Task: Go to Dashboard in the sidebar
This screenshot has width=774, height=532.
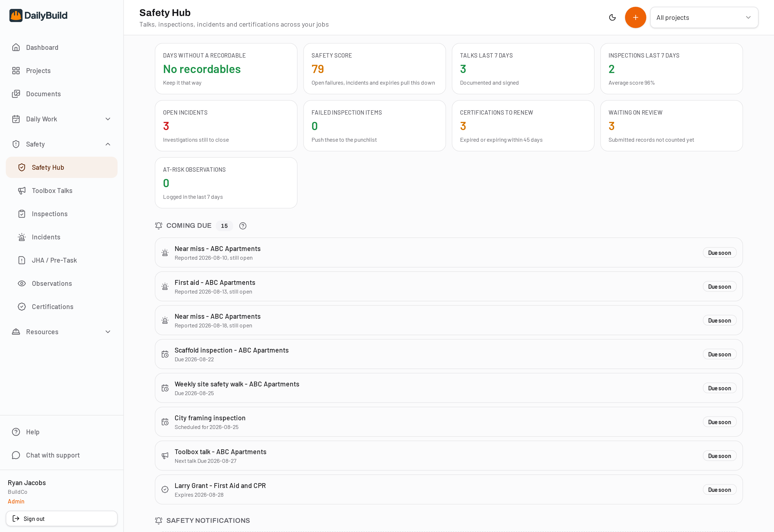Action: (62, 47)
